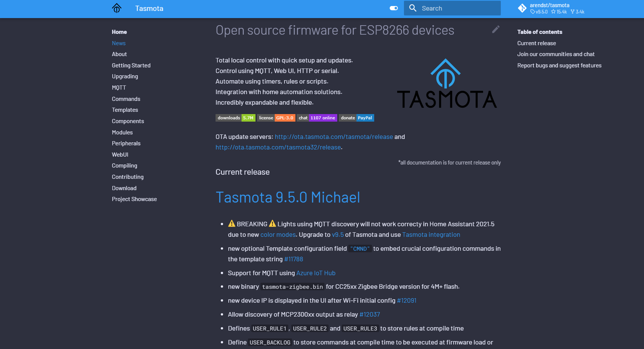The width and height of the screenshot is (644, 349).
Task: Open the color modes link
Action: (278, 235)
